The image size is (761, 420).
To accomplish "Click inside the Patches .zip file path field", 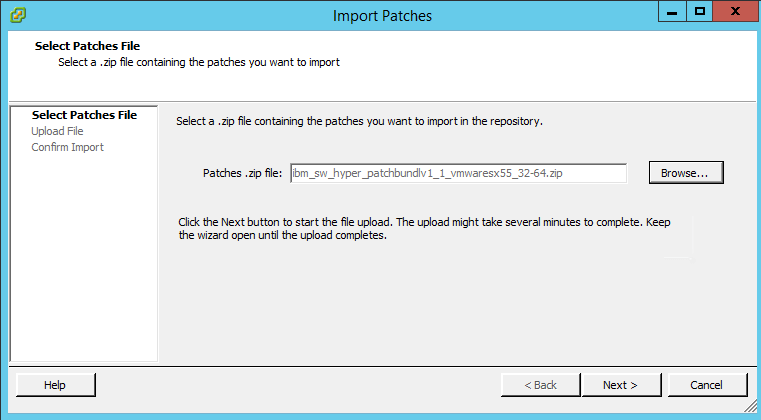I will click(x=458, y=173).
